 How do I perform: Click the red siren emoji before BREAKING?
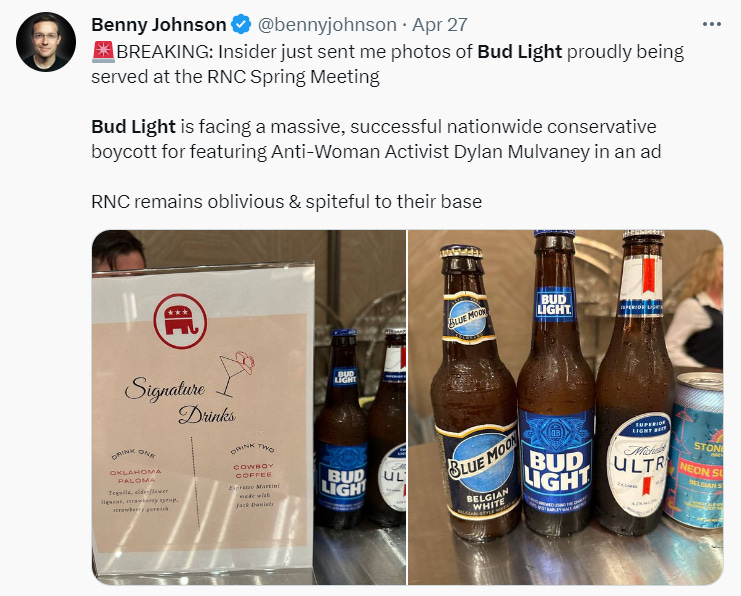(103, 52)
